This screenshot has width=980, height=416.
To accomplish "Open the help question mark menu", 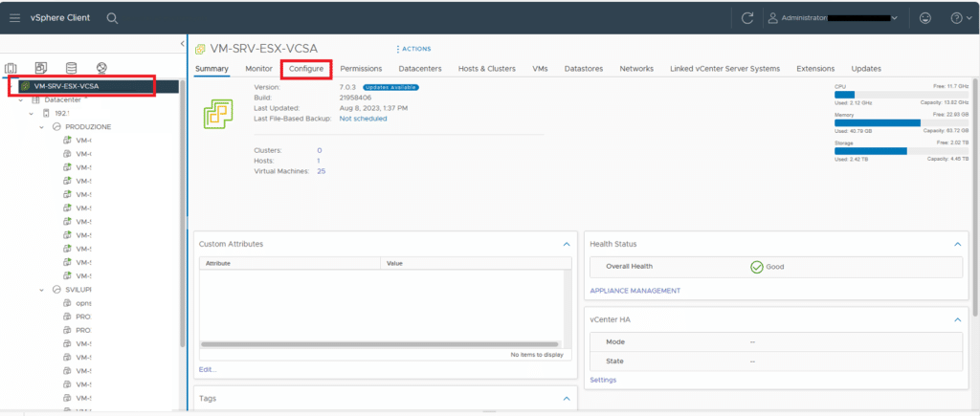I will click(x=961, y=18).
